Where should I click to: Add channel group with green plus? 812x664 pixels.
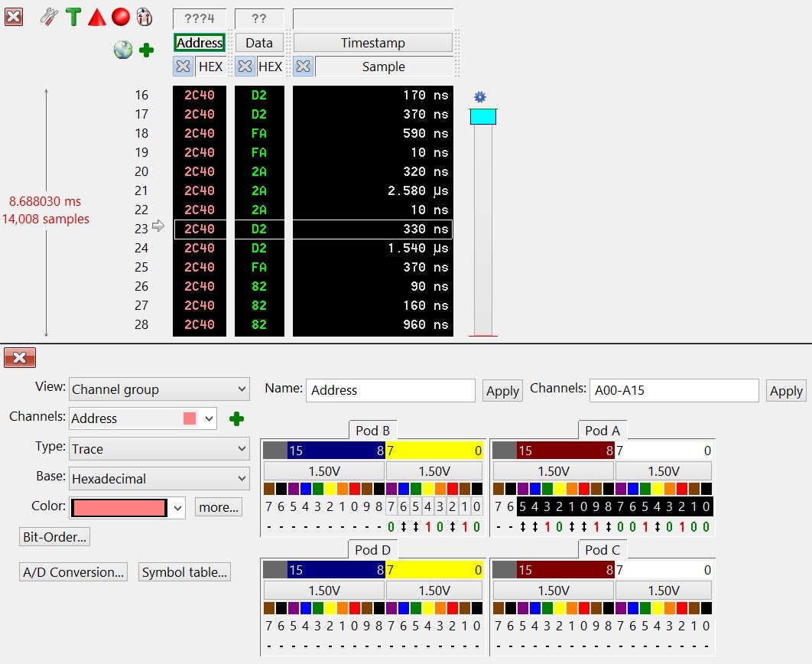point(236,418)
